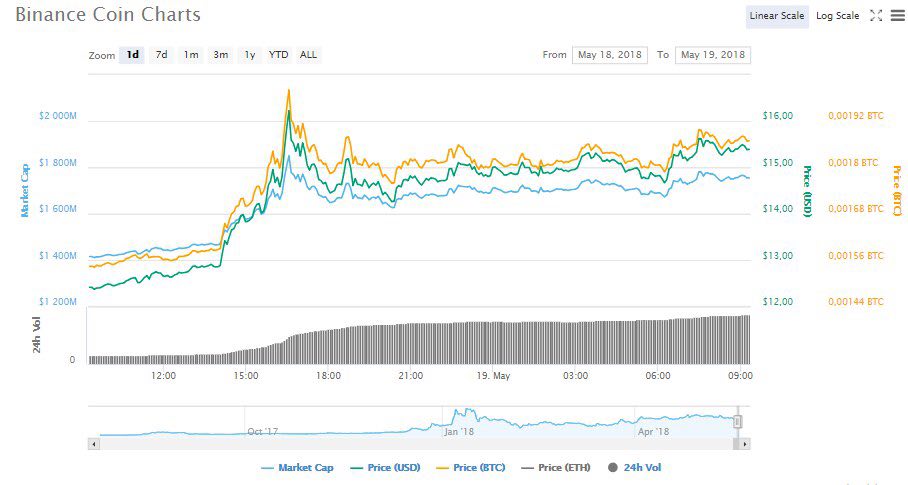Click the $13,00 price axis label
This screenshot has width=908, height=485.
[x=778, y=256]
